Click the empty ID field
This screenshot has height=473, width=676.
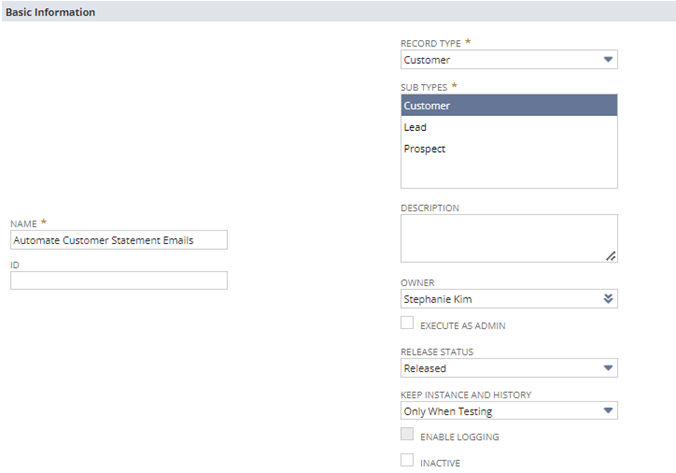[119, 281]
